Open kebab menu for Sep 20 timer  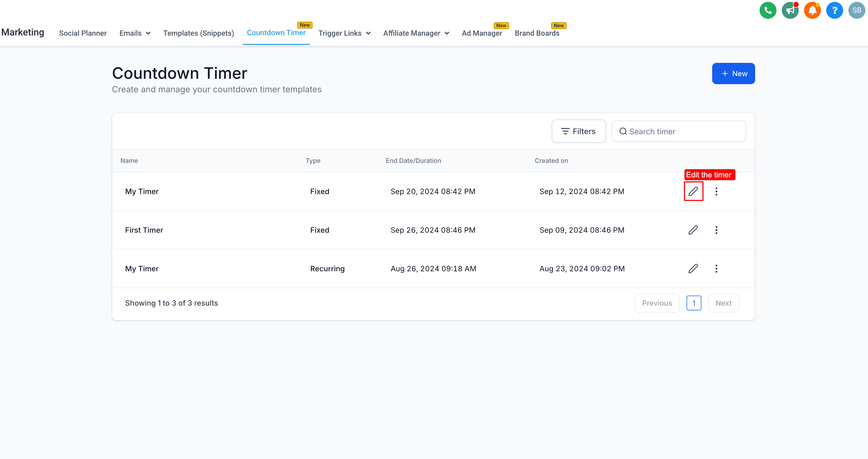(716, 191)
